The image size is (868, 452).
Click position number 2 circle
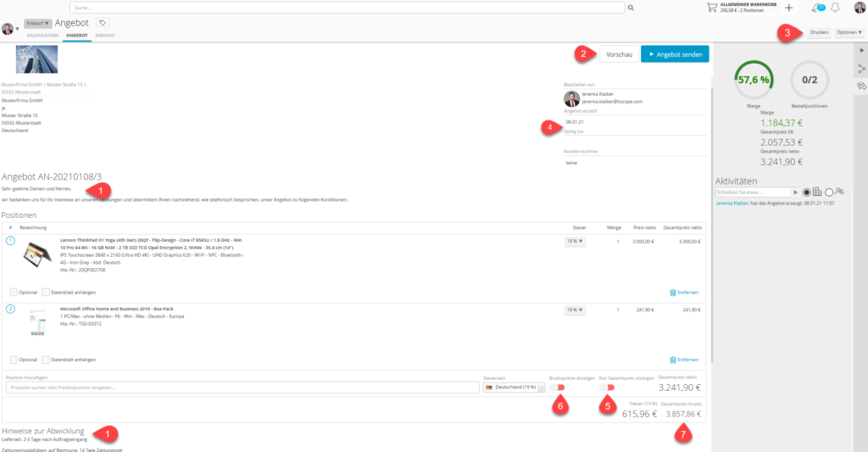(x=10, y=309)
